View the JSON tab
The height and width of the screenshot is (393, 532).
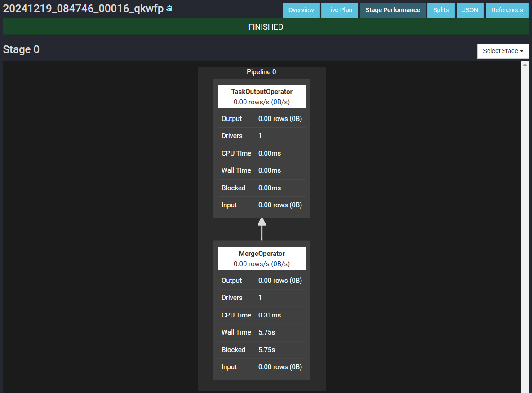pos(470,10)
